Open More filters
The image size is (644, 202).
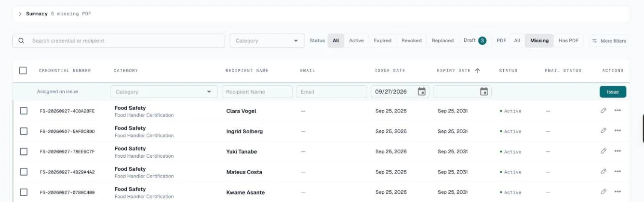tap(609, 41)
